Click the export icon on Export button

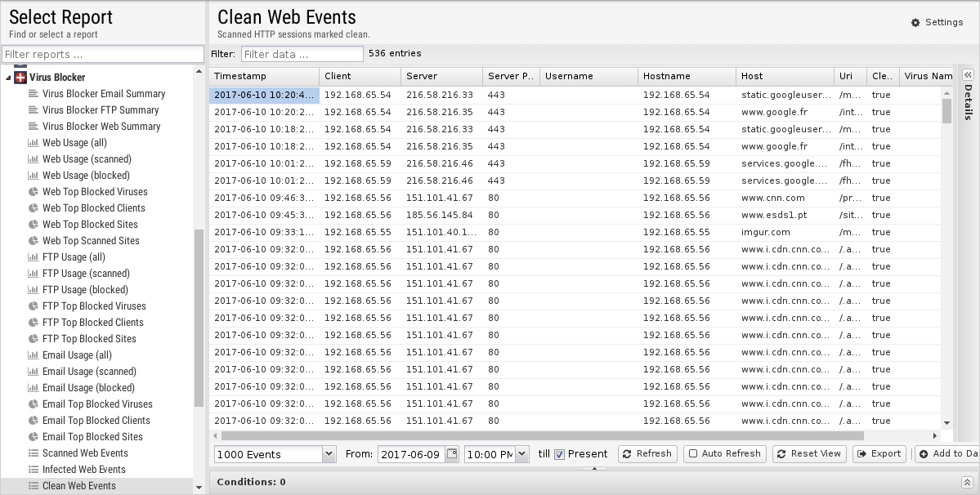(861, 454)
